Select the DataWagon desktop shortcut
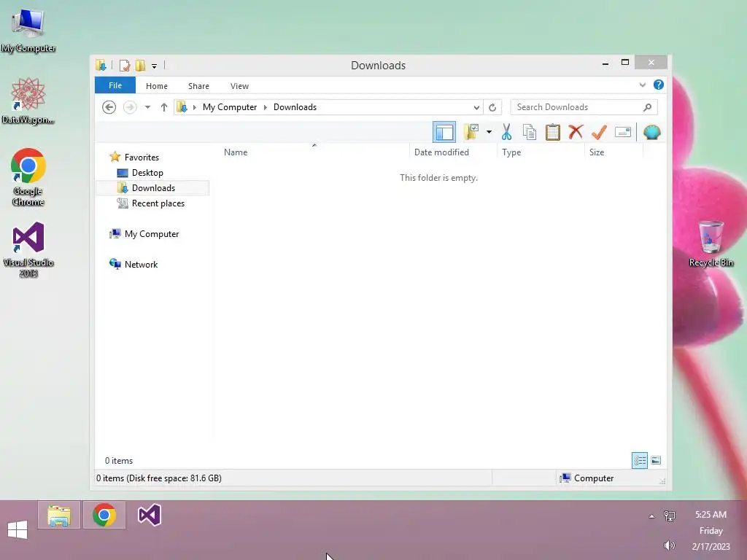 (x=28, y=101)
